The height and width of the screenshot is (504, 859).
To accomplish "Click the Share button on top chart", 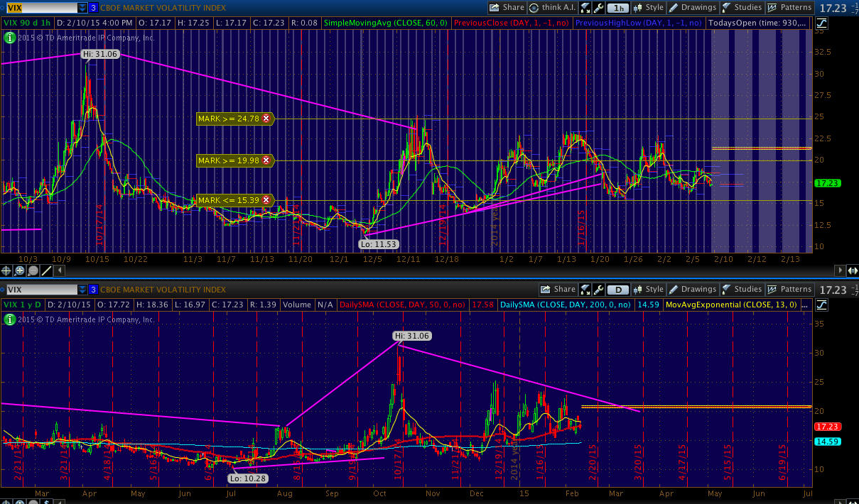I will click(507, 8).
